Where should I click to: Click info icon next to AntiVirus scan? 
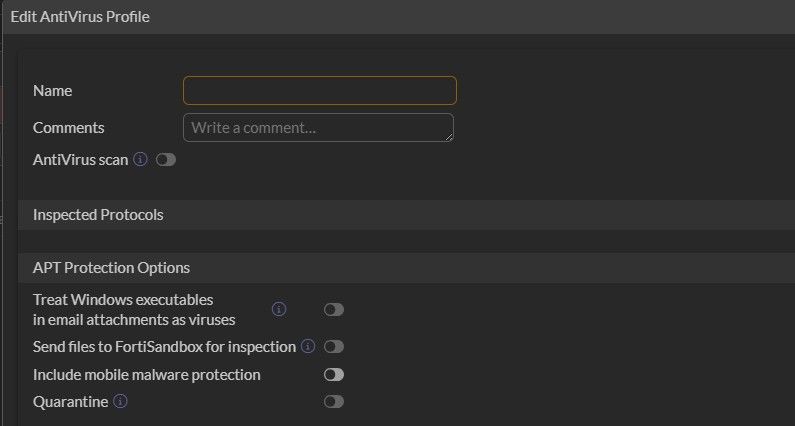(141, 159)
